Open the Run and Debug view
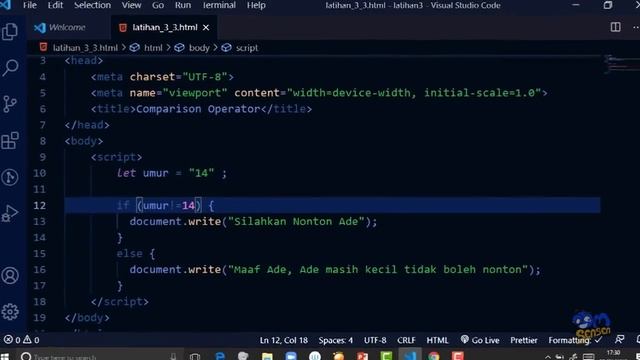Image resolution: width=640 pixels, height=360 pixels. [x=10, y=213]
